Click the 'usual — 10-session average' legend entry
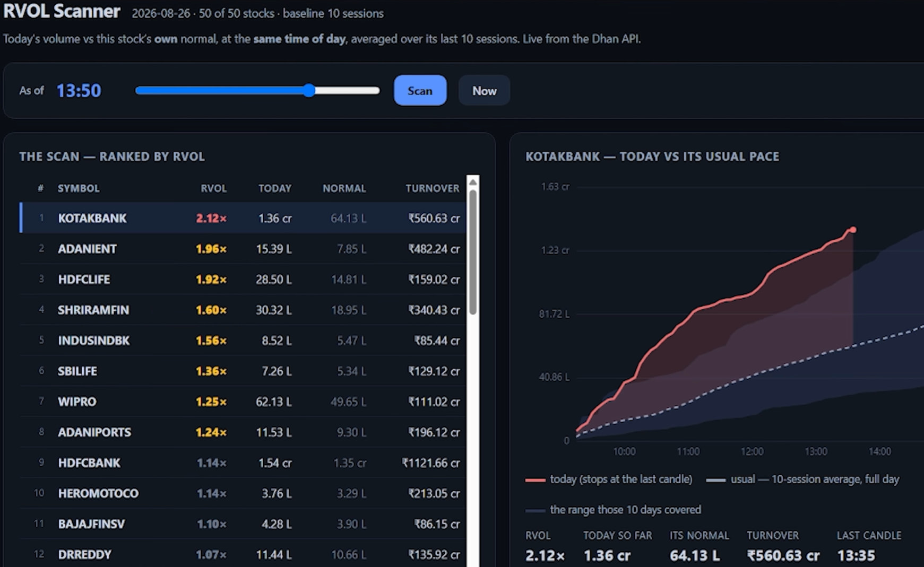 click(x=802, y=479)
